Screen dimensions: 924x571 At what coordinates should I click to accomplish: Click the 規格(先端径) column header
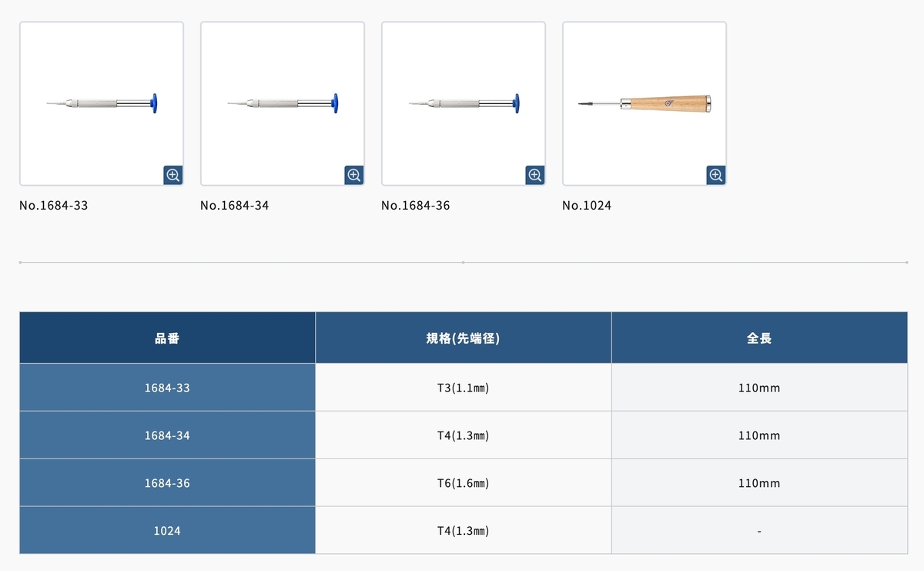[x=464, y=338]
